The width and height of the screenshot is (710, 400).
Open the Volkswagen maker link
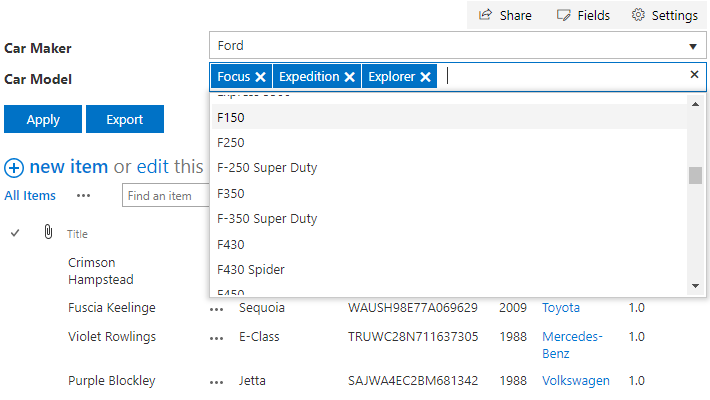coord(576,381)
